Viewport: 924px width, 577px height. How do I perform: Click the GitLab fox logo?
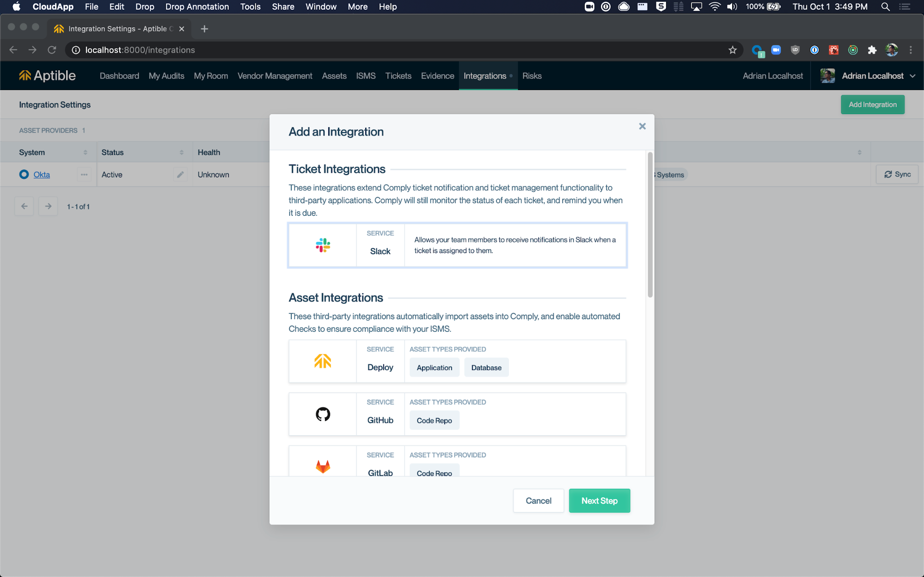(x=323, y=466)
